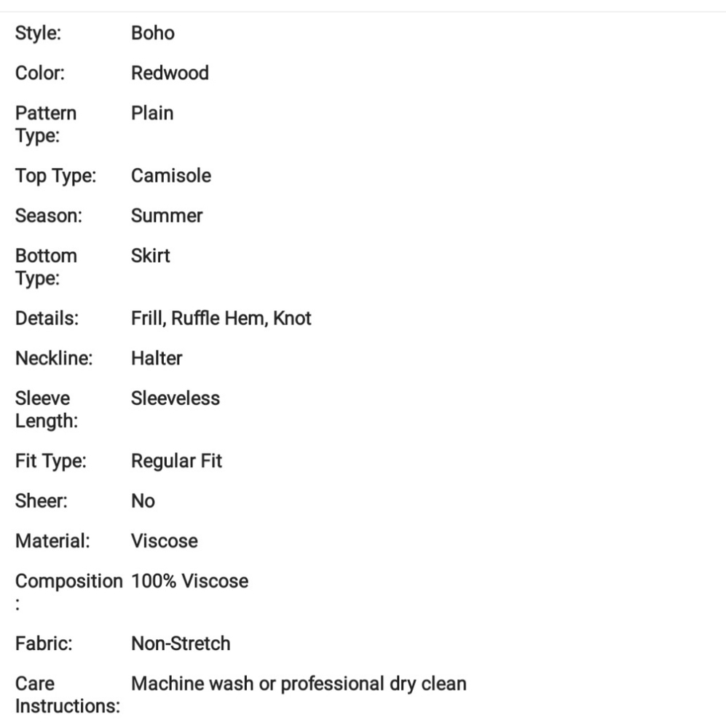Click the "Boho" style value
Viewport: 726px width, 728px height.
coord(152,33)
